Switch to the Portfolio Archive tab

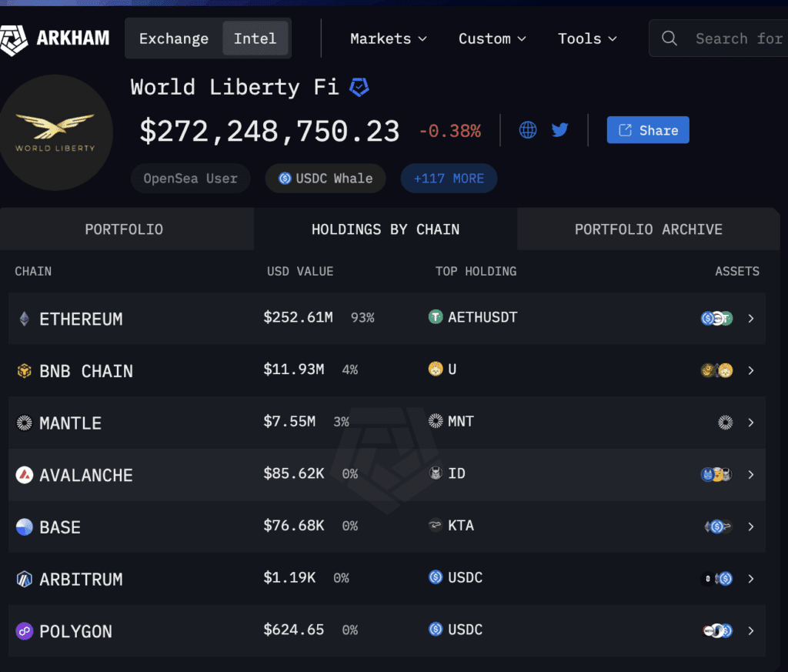tap(648, 229)
